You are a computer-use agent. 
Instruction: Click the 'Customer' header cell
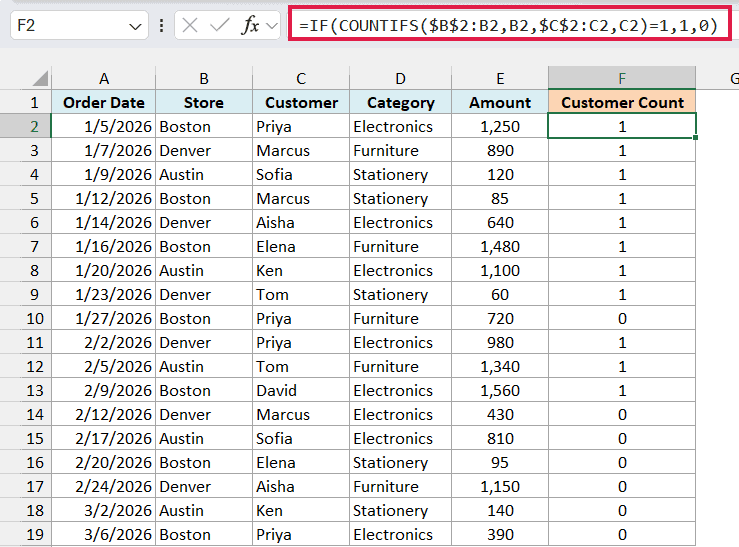pyautogui.click(x=301, y=102)
